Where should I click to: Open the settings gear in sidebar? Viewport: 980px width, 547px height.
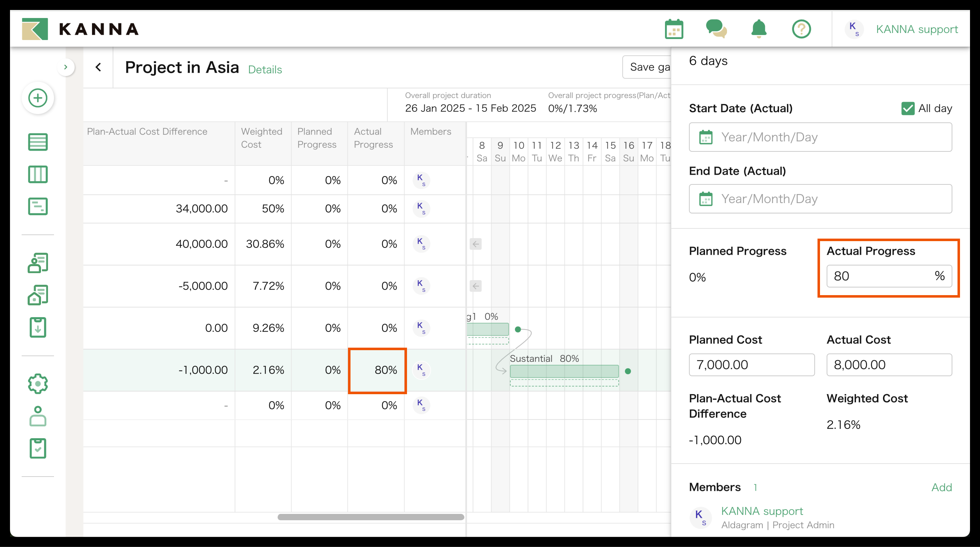coord(38,383)
